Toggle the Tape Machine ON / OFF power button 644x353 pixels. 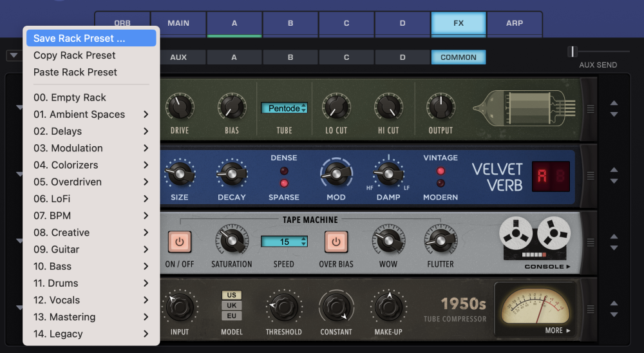pos(180,242)
